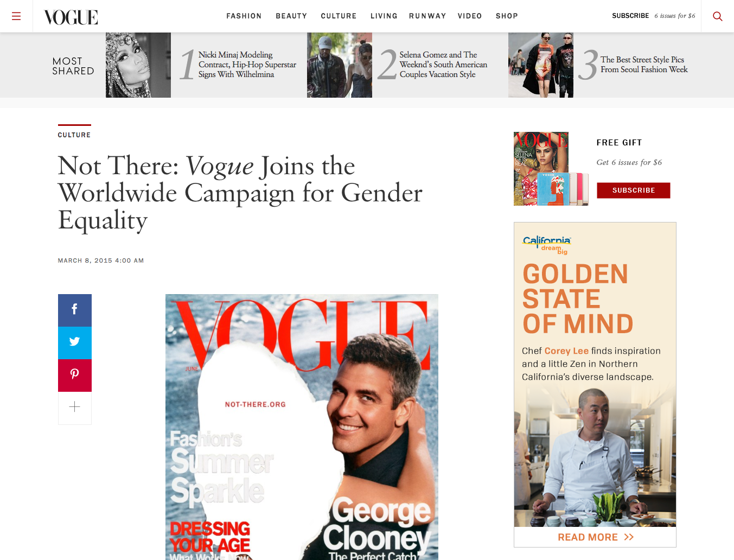Click the search magnifier icon
This screenshot has width=734, height=560.
click(717, 16)
